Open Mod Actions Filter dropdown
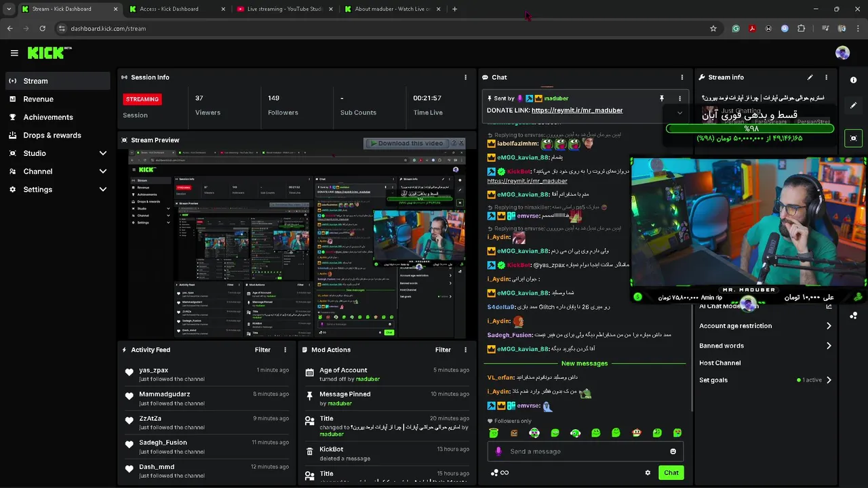 click(x=443, y=350)
